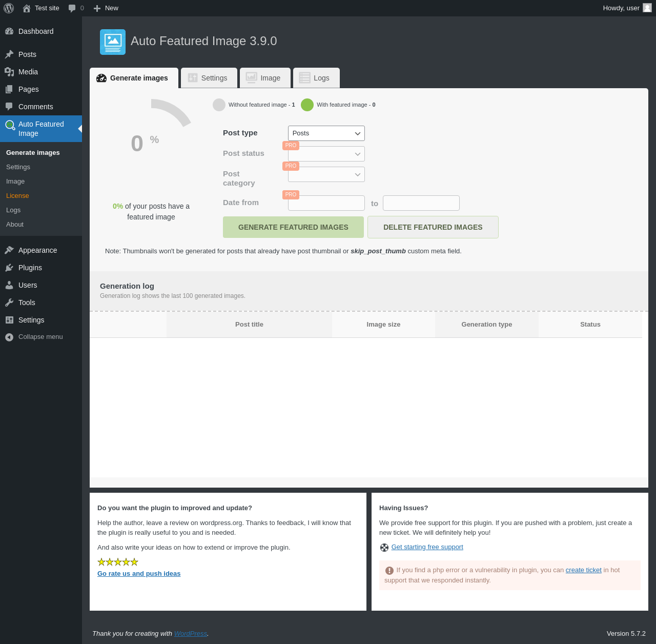Click the Status column header
The height and width of the screenshot is (644, 656).
(x=590, y=325)
